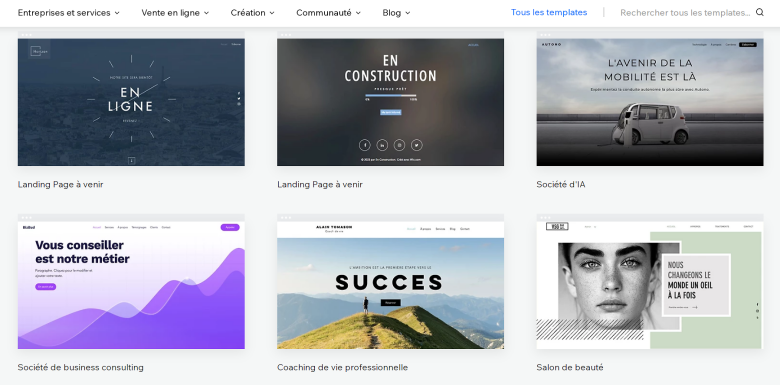
Task: Click the black button under SUCCES
Action: tap(390, 302)
